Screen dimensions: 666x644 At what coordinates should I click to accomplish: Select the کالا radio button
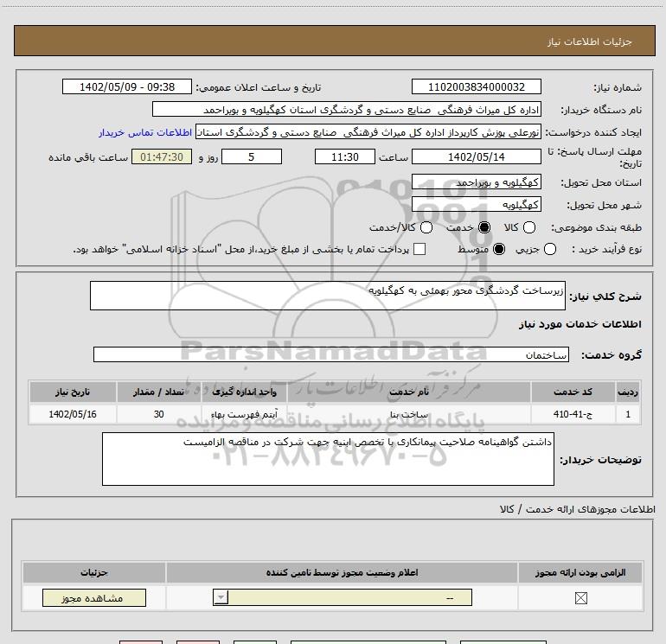point(528,227)
